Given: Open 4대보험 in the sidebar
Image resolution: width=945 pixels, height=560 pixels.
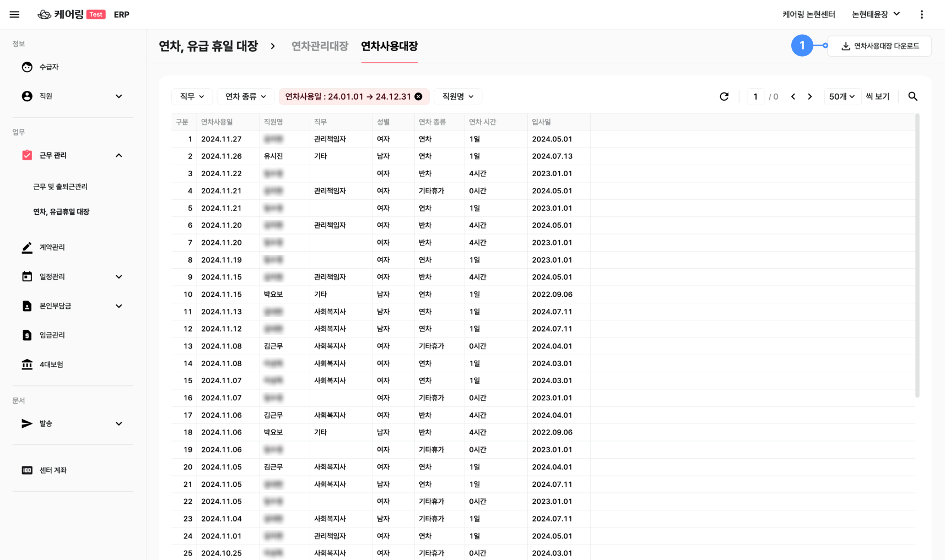Looking at the screenshot, I should click(51, 365).
